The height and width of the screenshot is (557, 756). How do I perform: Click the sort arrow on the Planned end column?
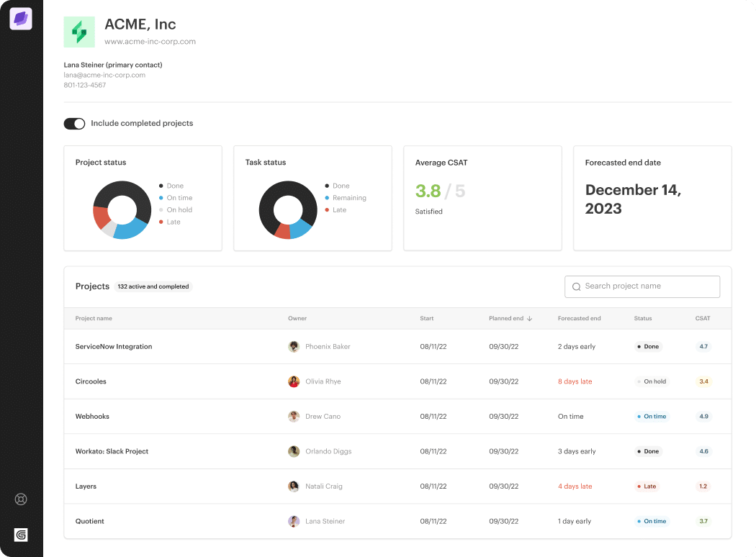coord(530,318)
